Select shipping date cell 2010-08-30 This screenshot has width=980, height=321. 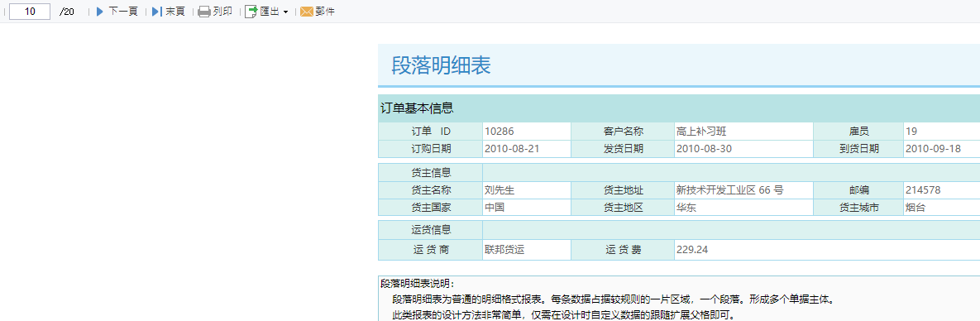[743, 149]
